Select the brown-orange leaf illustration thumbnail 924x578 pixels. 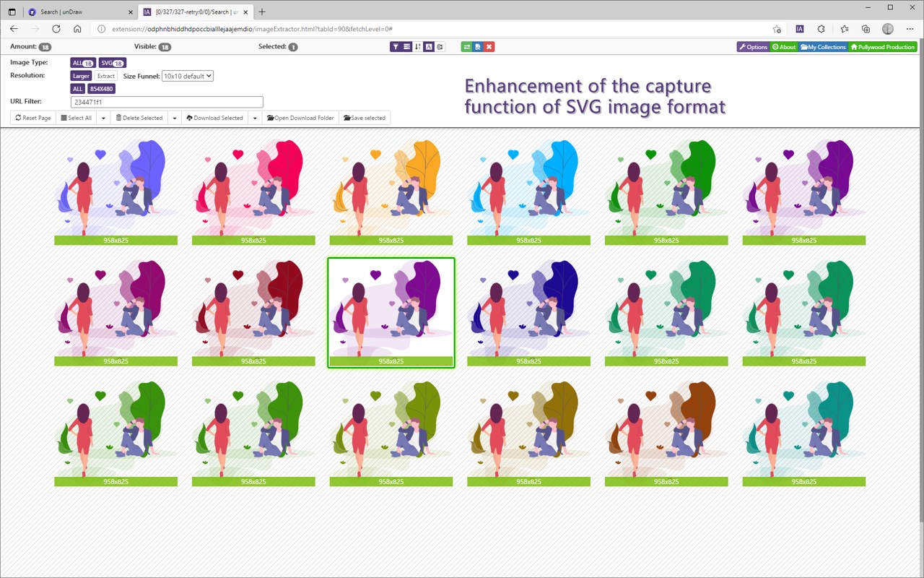pos(666,433)
